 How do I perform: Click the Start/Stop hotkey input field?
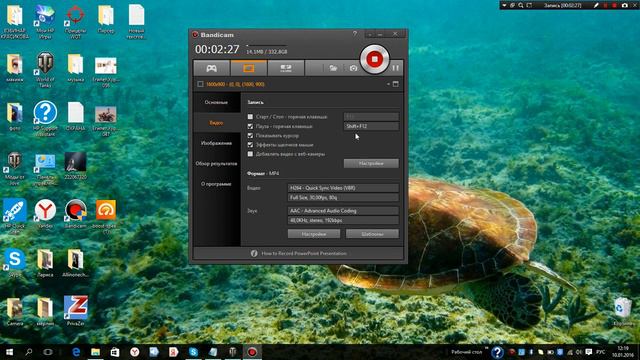(x=371, y=117)
